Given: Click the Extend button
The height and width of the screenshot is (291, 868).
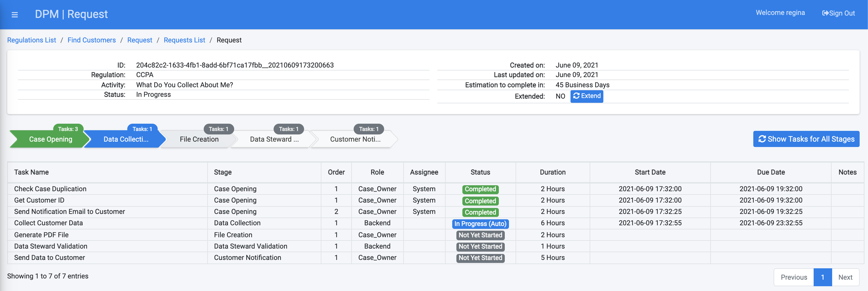Looking at the screenshot, I should (586, 96).
